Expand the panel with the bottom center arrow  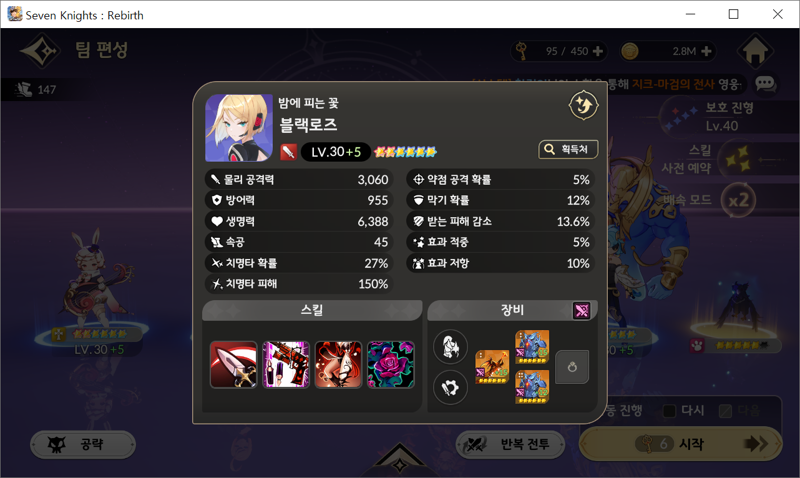coord(399,460)
